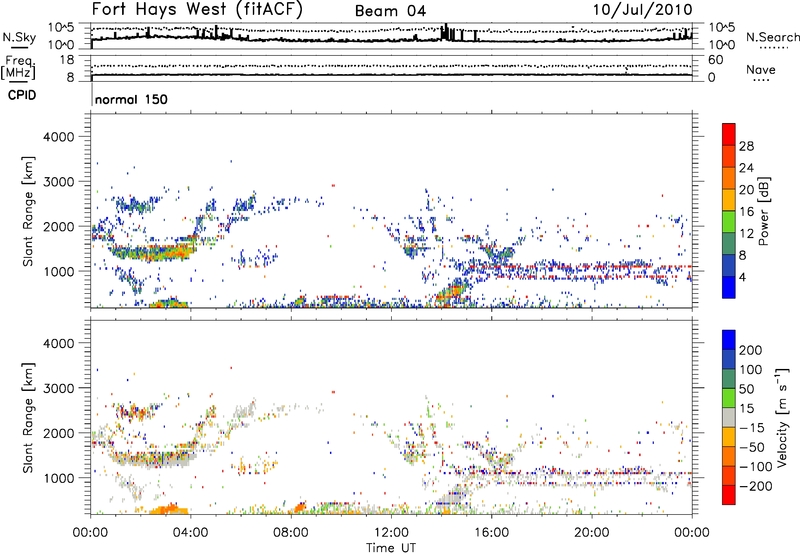Screen dimensions: 800x554
Task: Click the '-50' label on velocity scale
Action: coord(754,447)
